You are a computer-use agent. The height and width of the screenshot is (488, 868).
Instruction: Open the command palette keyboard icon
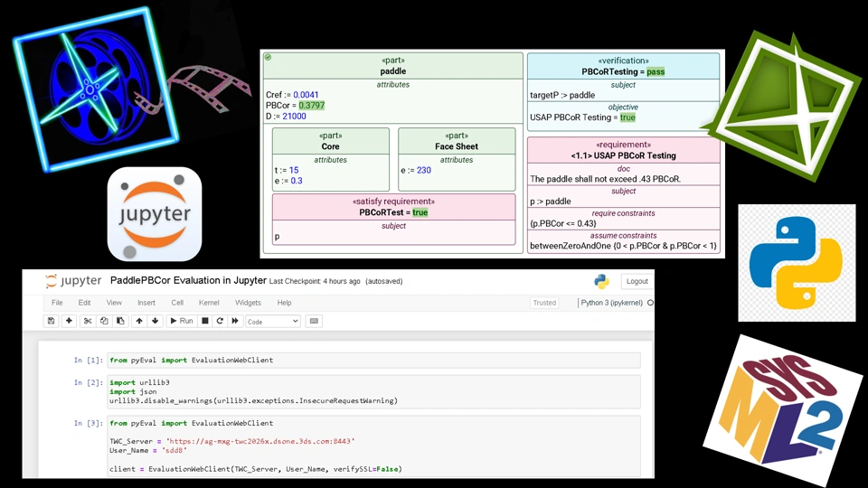click(314, 321)
